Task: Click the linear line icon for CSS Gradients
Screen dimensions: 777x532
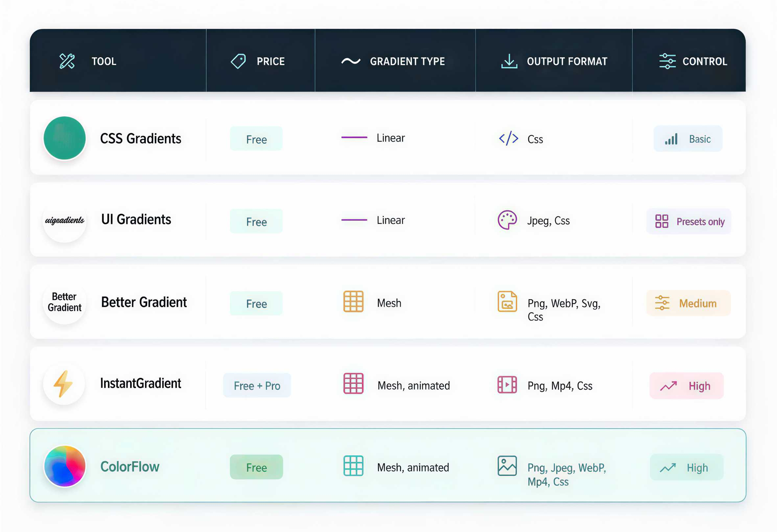Action: [x=354, y=137]
